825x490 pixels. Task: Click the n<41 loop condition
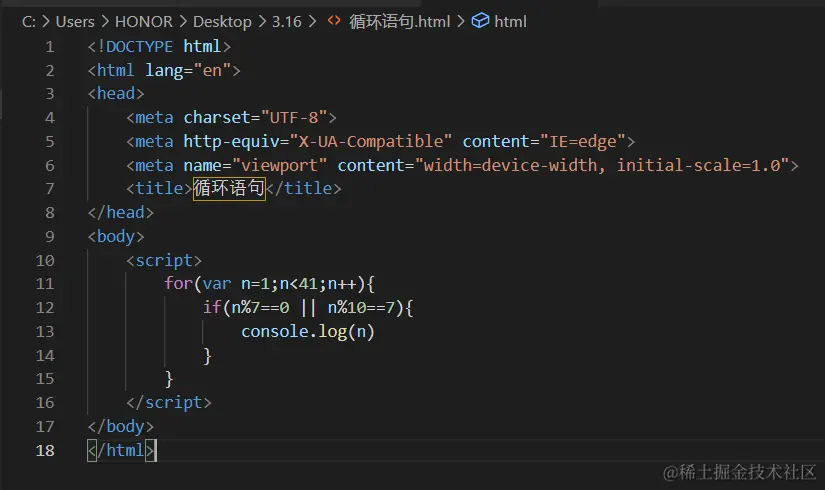point(298,284)
